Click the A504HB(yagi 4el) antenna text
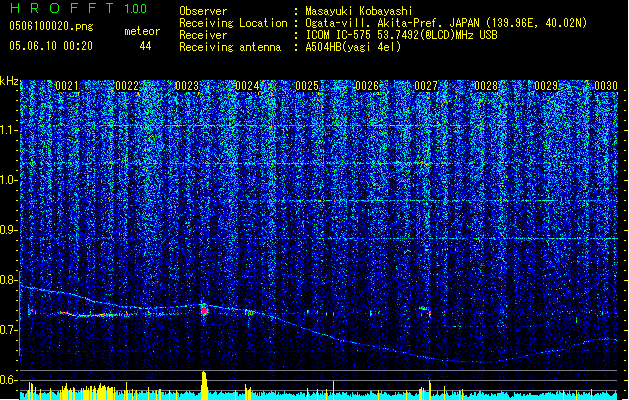 click(353, 47)
